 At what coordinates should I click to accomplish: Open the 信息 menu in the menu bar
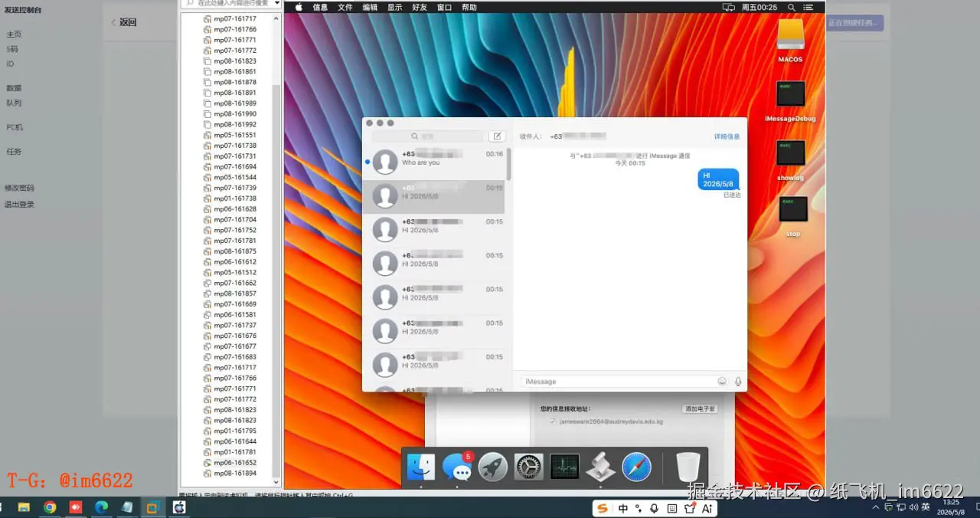click(x=320, y=7)
